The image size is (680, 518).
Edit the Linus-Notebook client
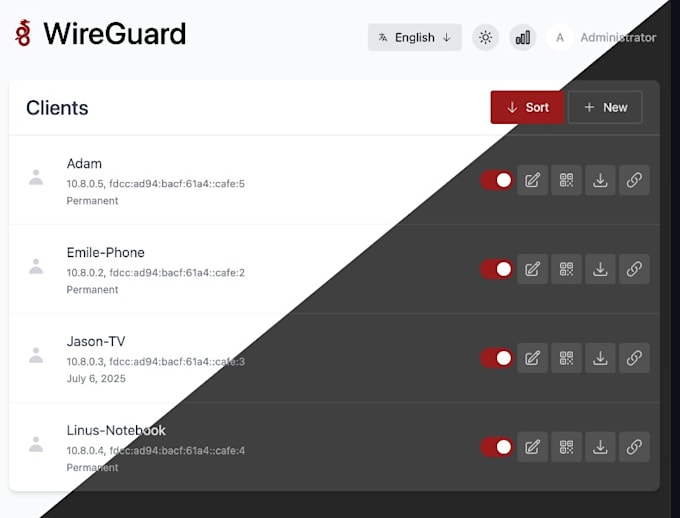(x=533, y=447)
